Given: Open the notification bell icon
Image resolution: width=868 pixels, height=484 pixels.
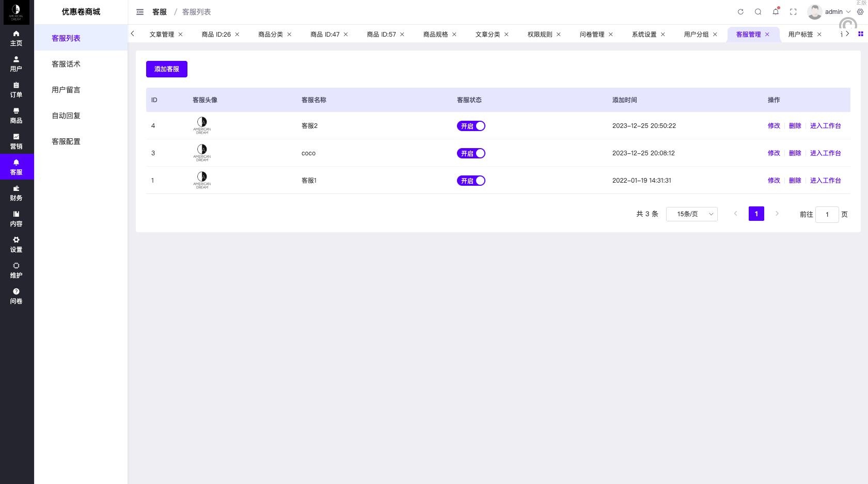Looking at the screenshot, I should coord(776,12).
